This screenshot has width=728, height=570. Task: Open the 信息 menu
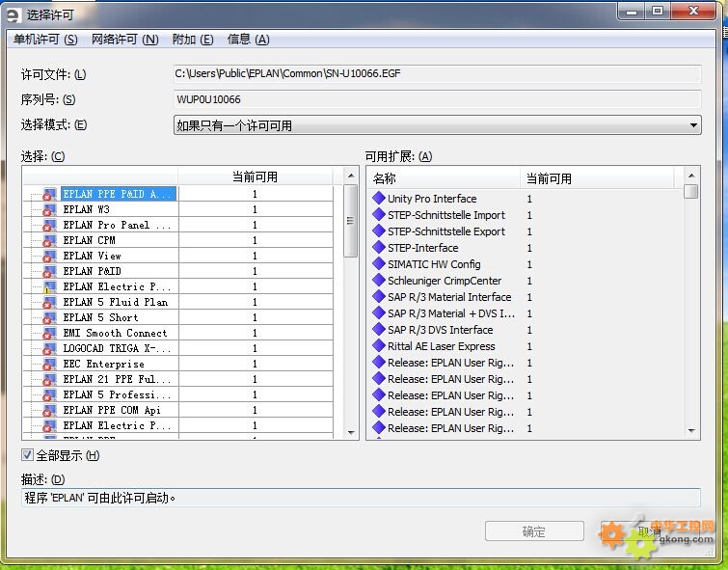click(248, 40)
